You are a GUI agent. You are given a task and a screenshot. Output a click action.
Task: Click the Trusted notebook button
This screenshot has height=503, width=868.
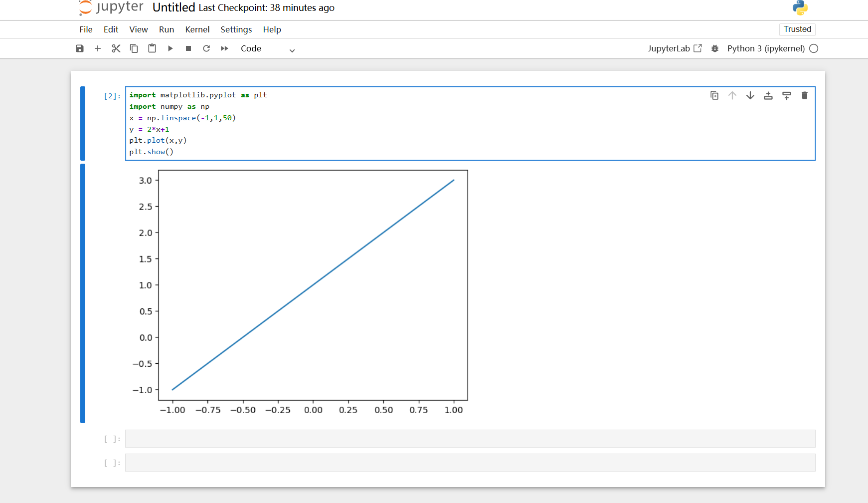pyautogui.click(x=797, y=29)
